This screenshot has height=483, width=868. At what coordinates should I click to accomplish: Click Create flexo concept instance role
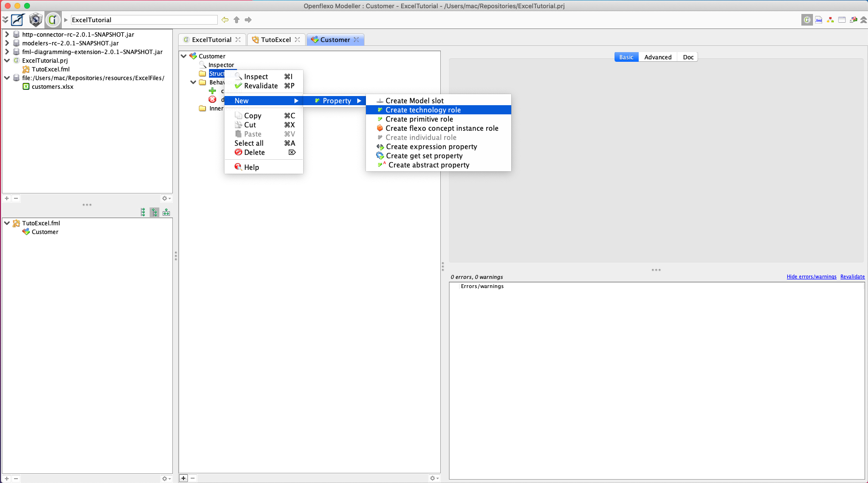438,128
